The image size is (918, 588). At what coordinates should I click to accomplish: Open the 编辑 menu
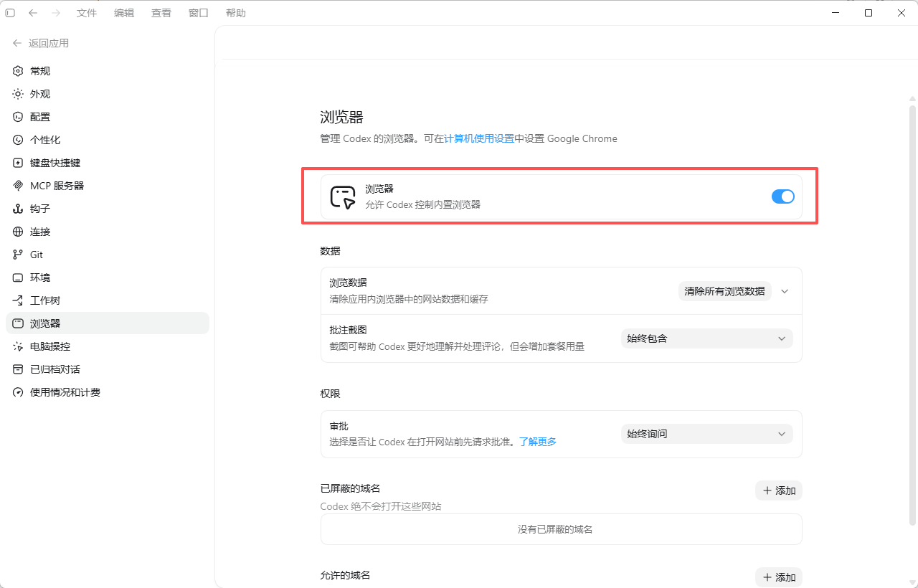click(124, 13)
